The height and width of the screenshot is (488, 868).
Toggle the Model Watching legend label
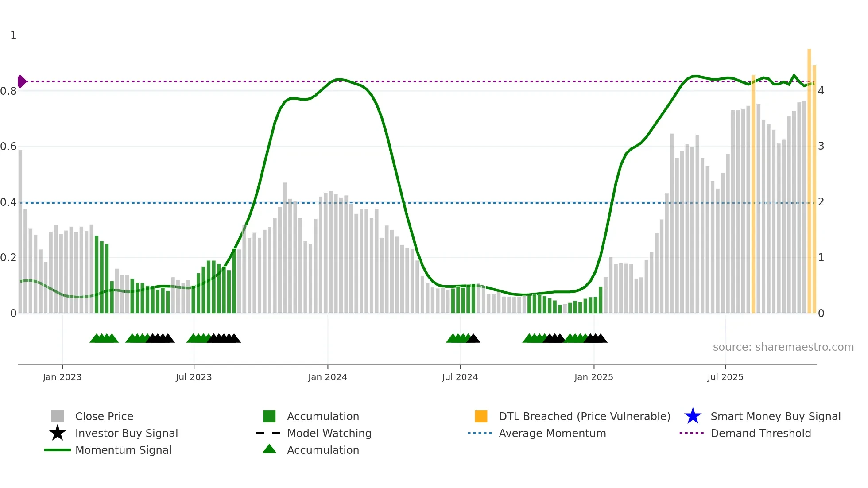pos(329,433)
